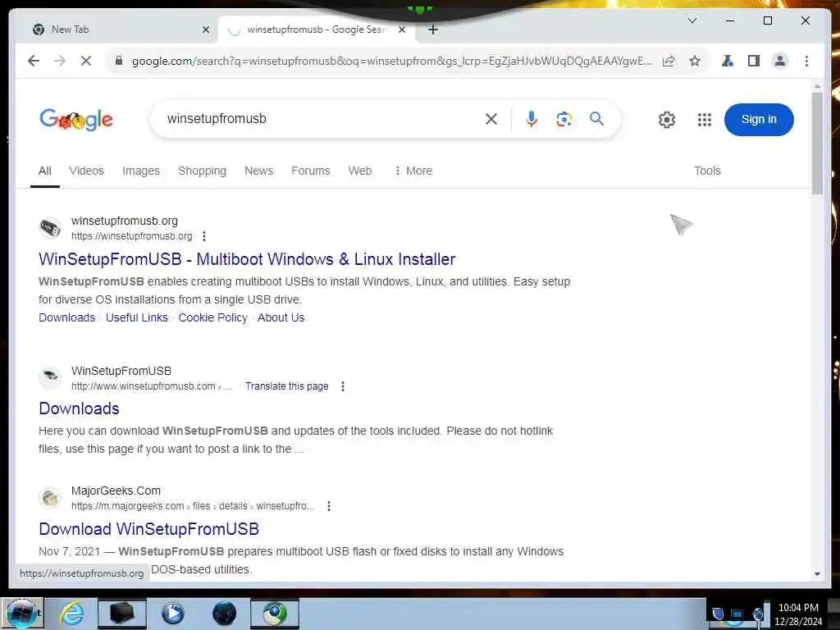Viewport: 840px width, 630px height.
Task: Open WinSetupFromUSB Multiboot Installer result
Action: tap(247, 259)
